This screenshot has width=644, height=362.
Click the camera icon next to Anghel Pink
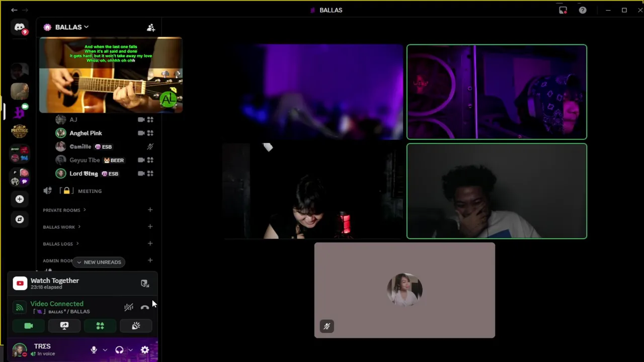click(141, 133)
